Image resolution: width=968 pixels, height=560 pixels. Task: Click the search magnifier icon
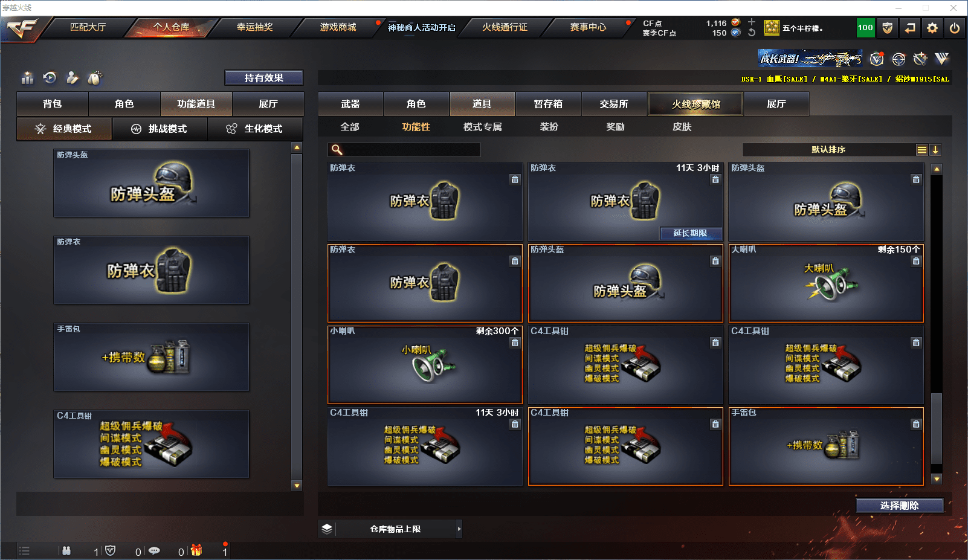pyautogui.click(x=337, y=150)
